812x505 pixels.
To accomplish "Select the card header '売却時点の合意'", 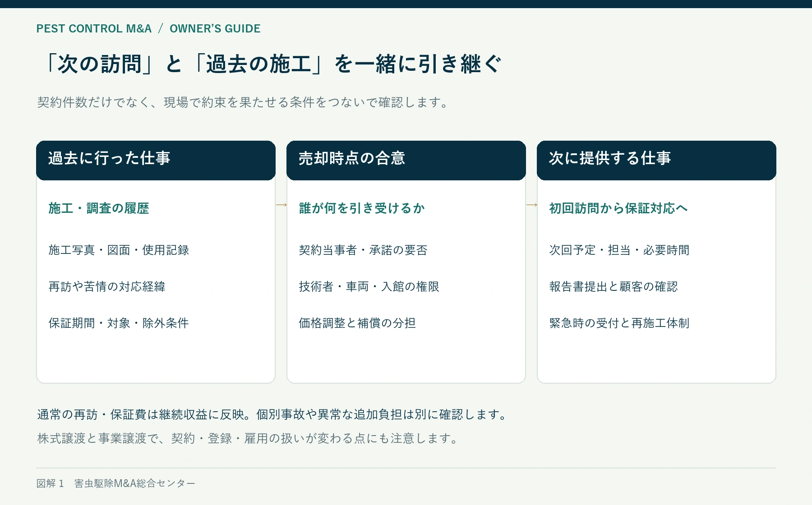I will coord(406,161).
